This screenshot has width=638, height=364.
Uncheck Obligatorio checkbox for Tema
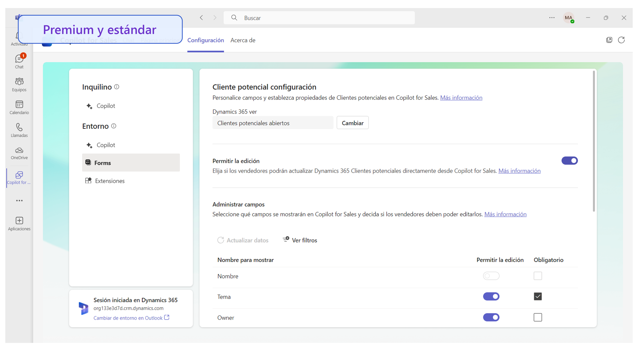537,296
